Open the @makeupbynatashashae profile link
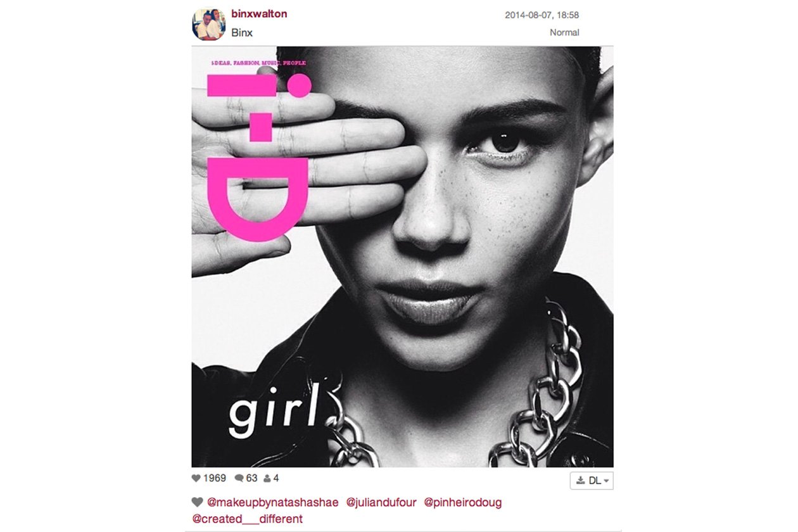Viewport: 798px width, 532px height. point(273,502)
